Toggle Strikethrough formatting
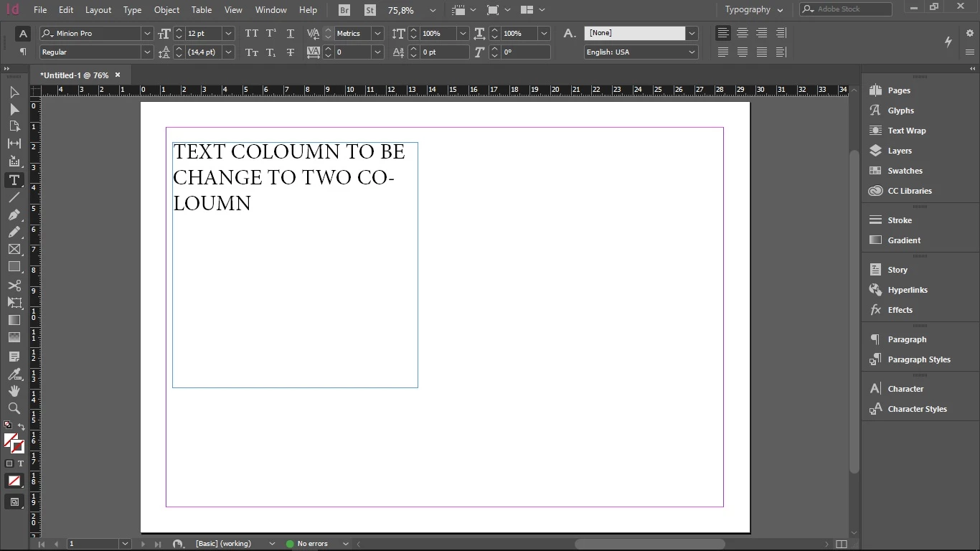The height and width of the screenshot is (551, 980). pyautogui.click(x=291, y=52)
